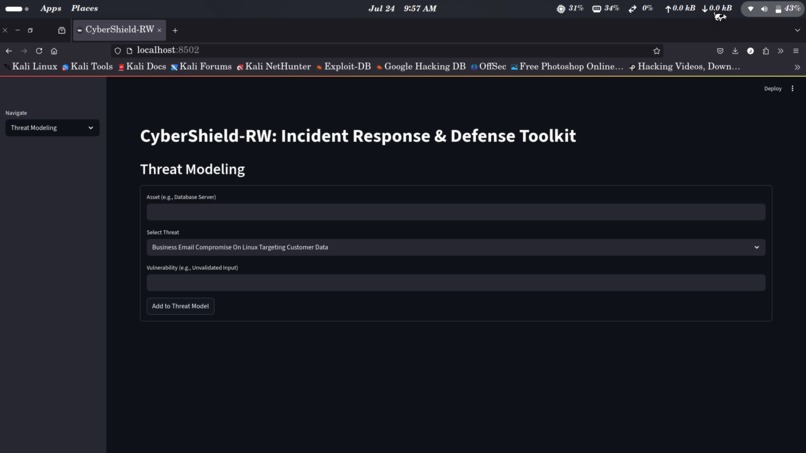Click the Vulnerability input field

tap(456, 282)
